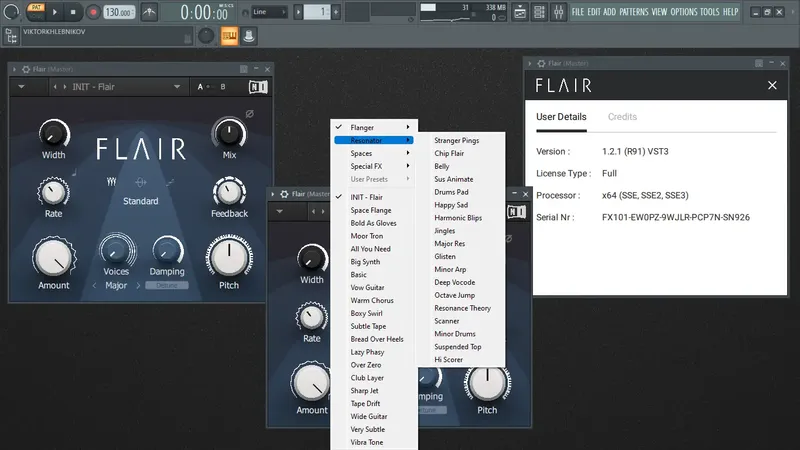Select previous chord before Major

coord(94,286)
